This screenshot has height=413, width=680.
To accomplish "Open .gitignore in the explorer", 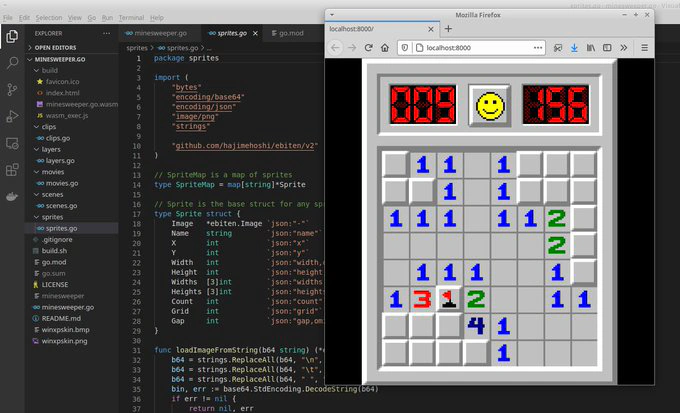I will coord(57,239).
